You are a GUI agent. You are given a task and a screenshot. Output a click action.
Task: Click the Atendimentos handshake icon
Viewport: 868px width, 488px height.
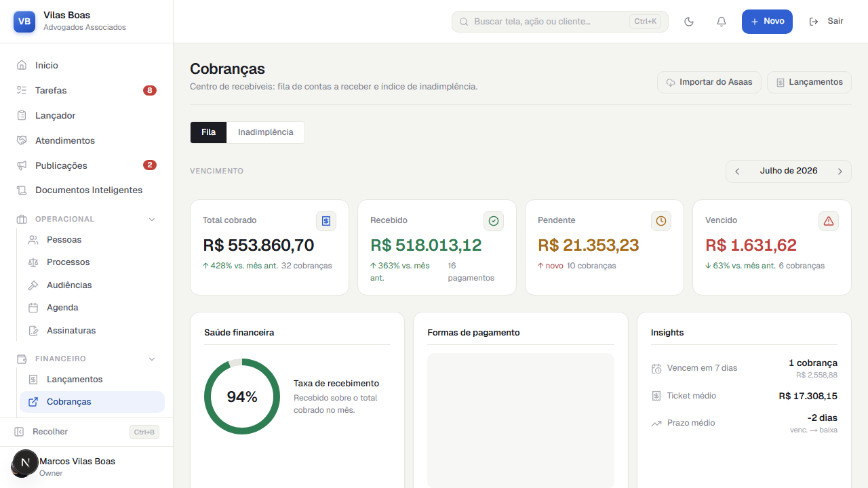[22, 141]
